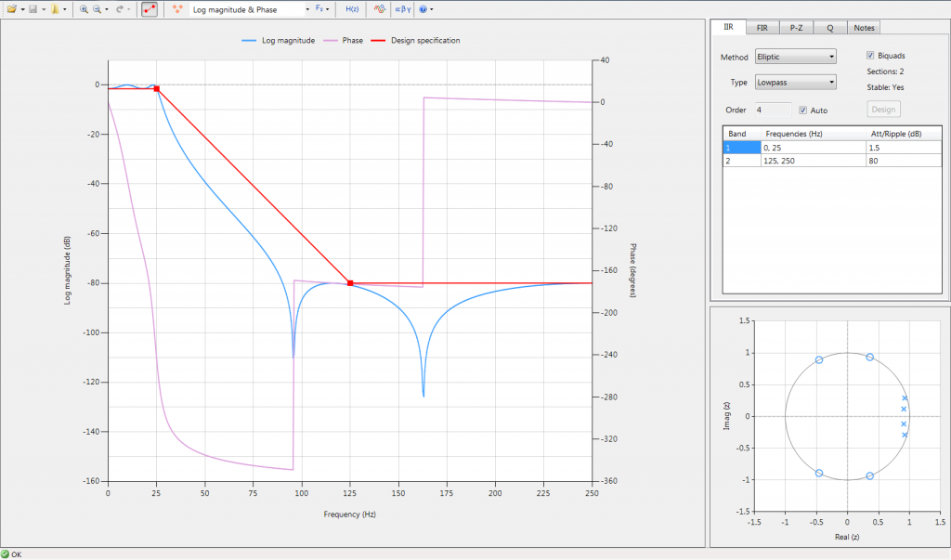This screenshot has height=560, width=951.
Task: Click the open file folder icon
Action: (x=11, y=8)
